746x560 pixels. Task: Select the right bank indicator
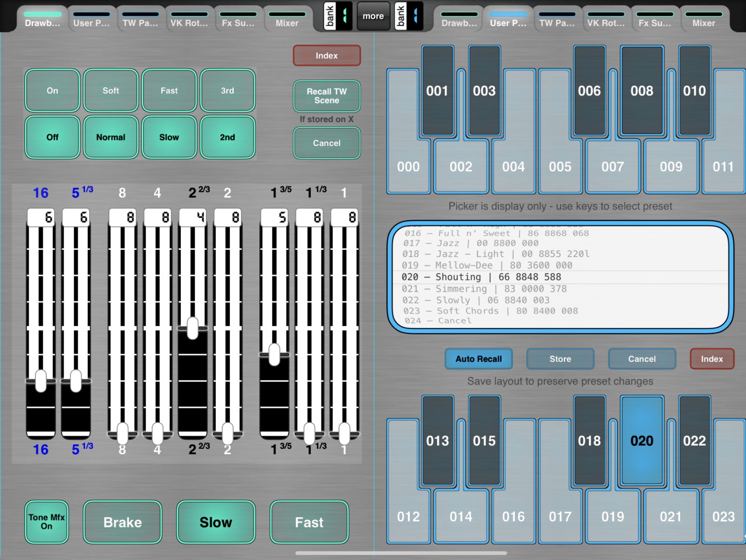pyautogui.click(x=408, y=16)
